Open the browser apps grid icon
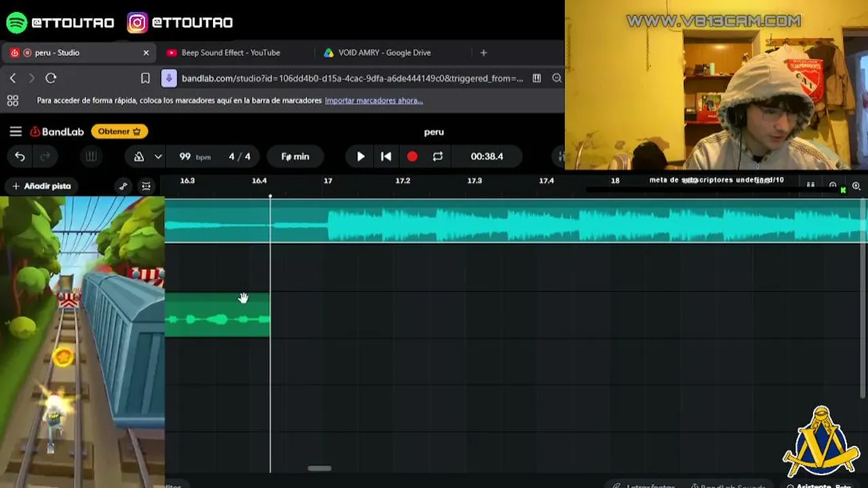 (13, 100)
